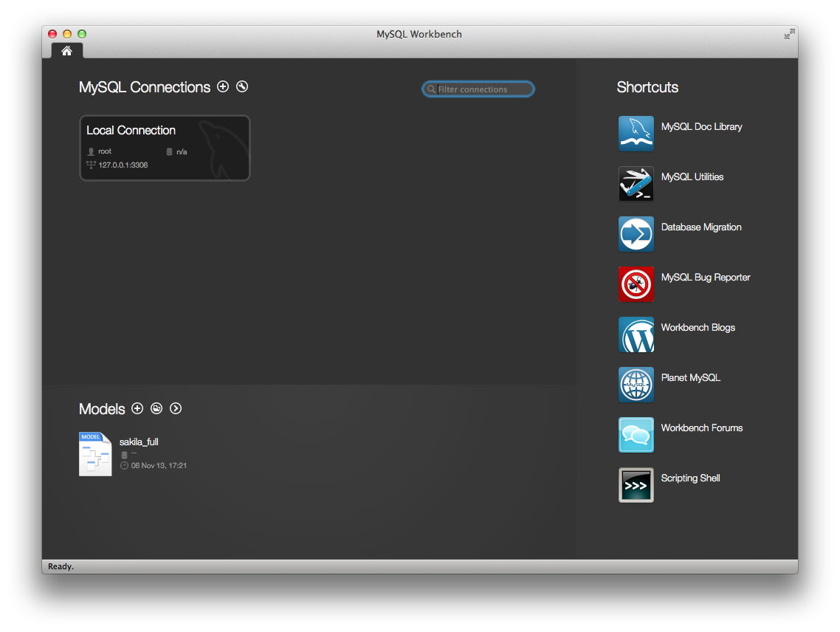
Task: Expand more model options with the arrow icon
Action: point(176,408)
